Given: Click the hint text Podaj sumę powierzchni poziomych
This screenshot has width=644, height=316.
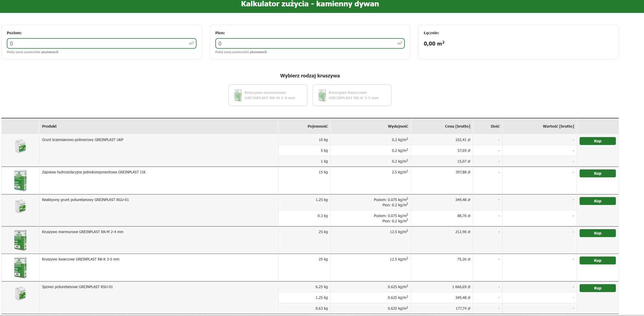Looking at the screenshot, I should click(33, 52).
